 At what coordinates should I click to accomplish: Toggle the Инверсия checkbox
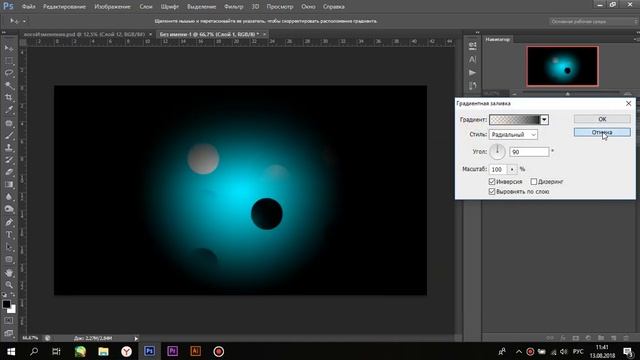(492, 182)
